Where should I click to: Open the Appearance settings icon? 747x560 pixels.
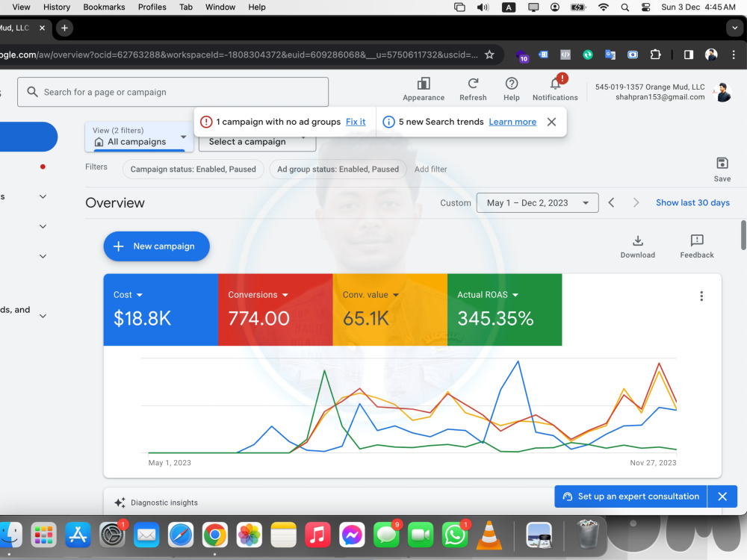click(x=423, y=89)
